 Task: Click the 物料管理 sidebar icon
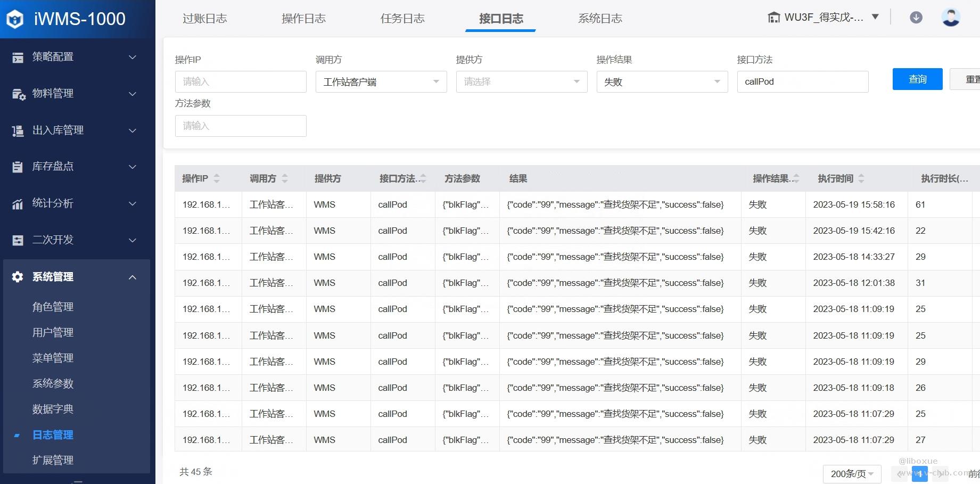(x=18, y=94)
